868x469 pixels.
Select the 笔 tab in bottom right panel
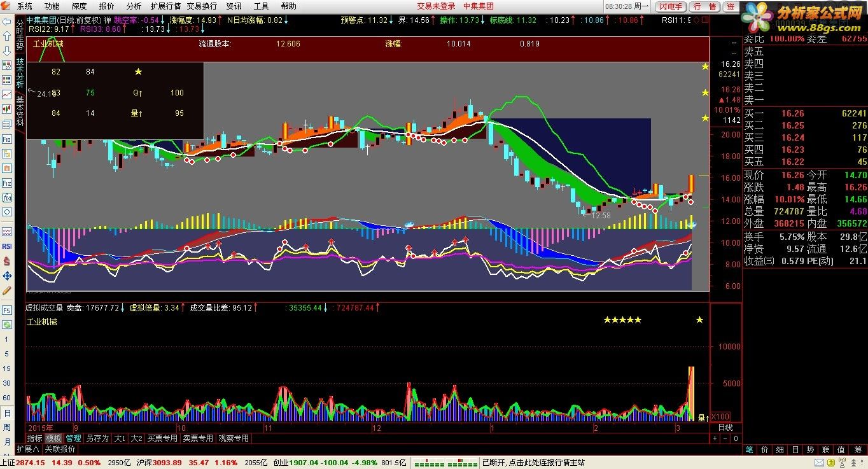tap(749, 450)
